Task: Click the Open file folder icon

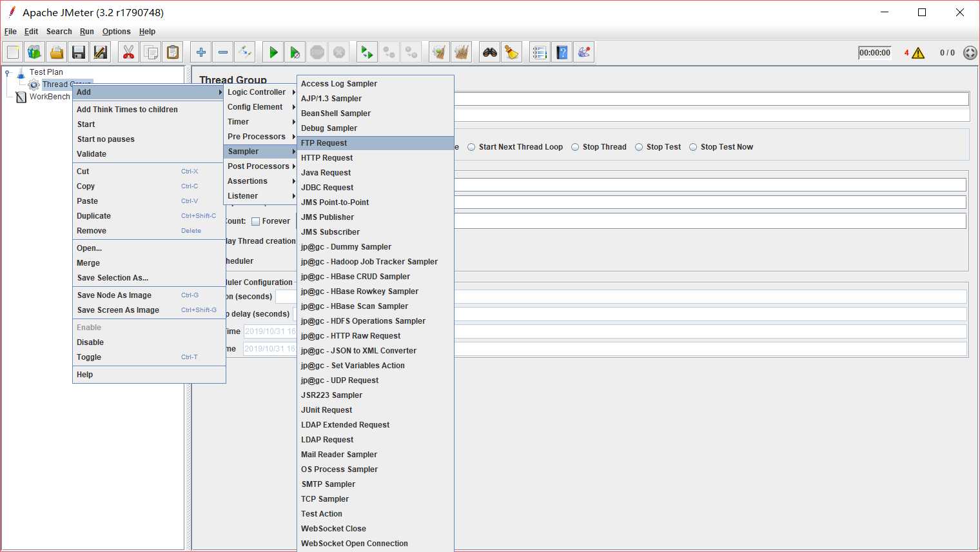Action: point(57,52)
